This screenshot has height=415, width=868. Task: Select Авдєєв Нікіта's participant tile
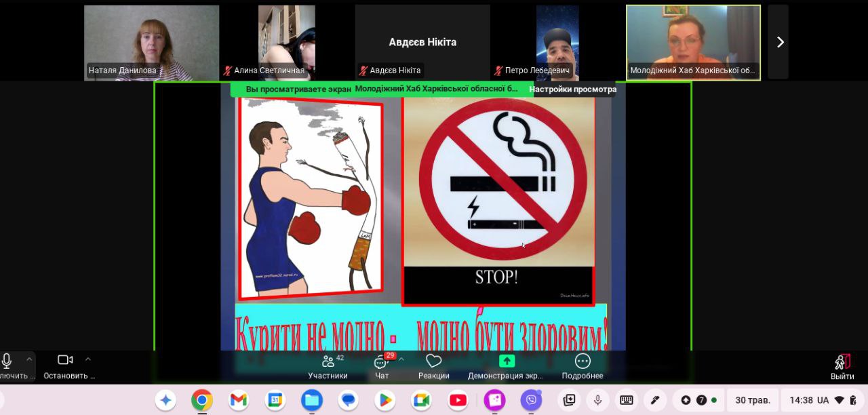[422, 43]
